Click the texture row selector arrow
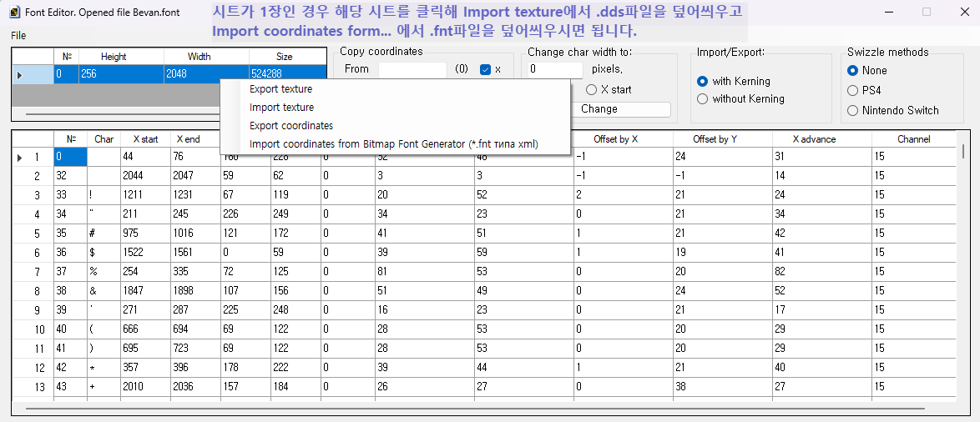 click(19, 75)
